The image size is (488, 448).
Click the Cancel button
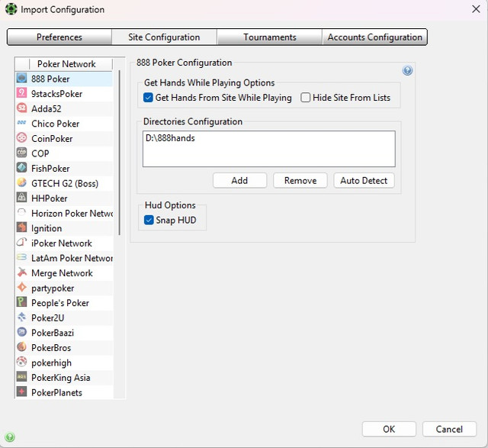point(449,429)
